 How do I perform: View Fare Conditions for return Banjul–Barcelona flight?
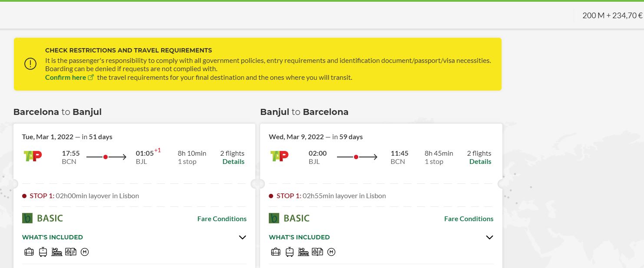point(469,219)
